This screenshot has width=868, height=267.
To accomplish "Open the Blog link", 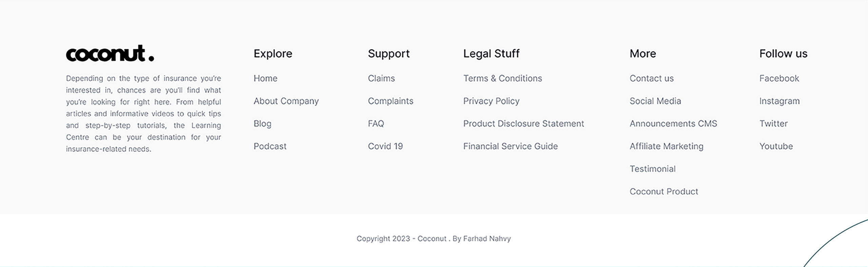I will [x=262, y=124].
